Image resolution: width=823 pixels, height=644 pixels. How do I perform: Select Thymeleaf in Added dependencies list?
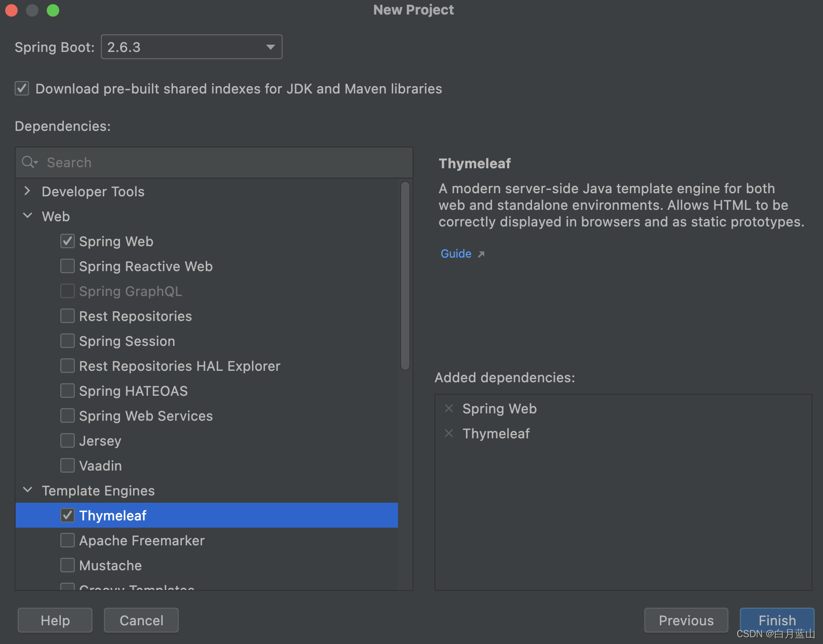tap(496, 434)
